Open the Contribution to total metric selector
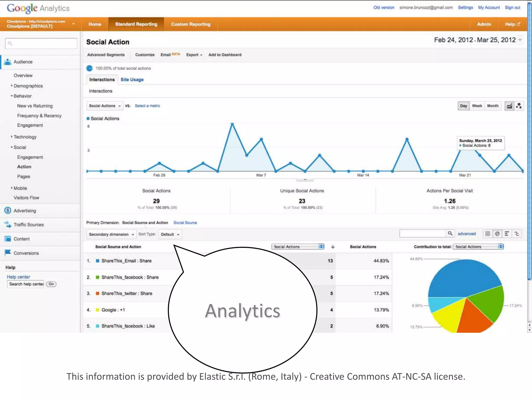This screenshot has height=399, width=532. pos(478,247)
